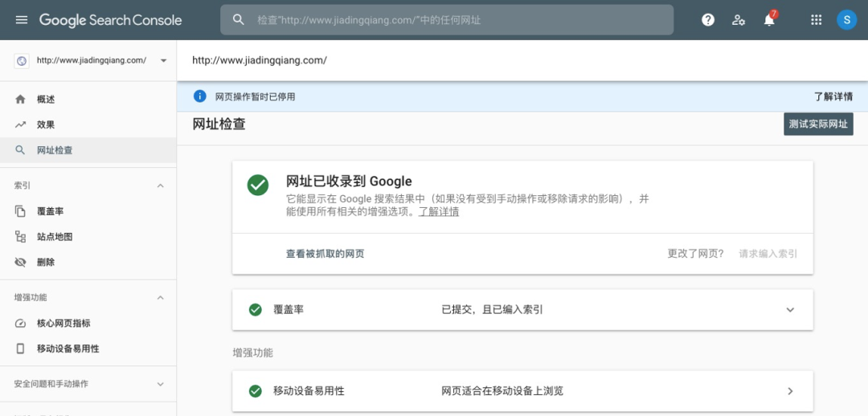The image size is (868, 416).
Task: Open 核心网页指标 report
Action: (x=63, y=324)
